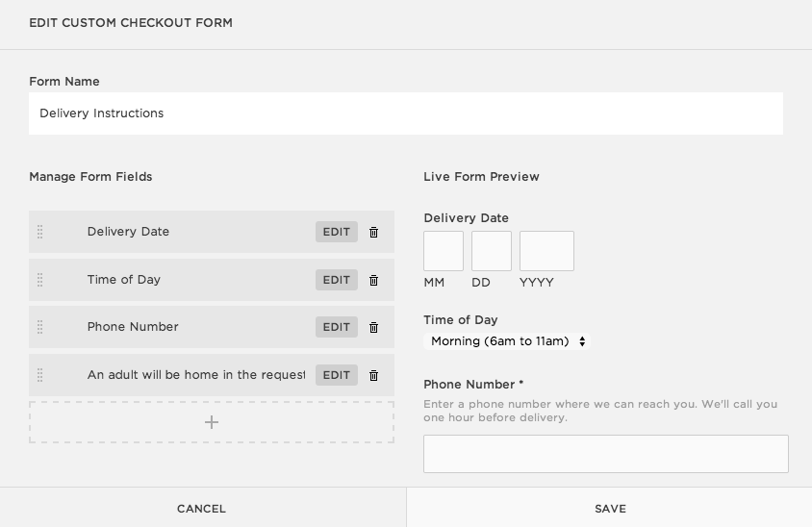Add a new form field with plus box
The image size is (812, 527).
pos(212,422)
